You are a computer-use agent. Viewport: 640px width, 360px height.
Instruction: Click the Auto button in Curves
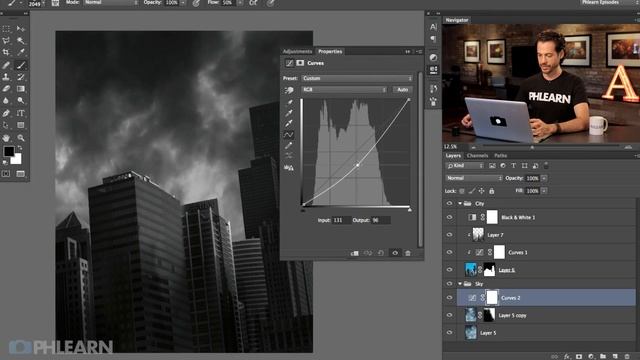point(402,89)
